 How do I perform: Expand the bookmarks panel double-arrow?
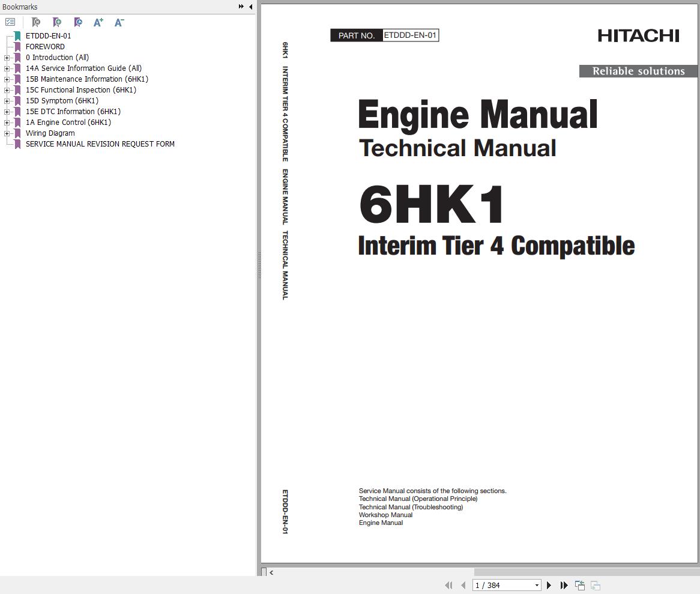(241, 7)
